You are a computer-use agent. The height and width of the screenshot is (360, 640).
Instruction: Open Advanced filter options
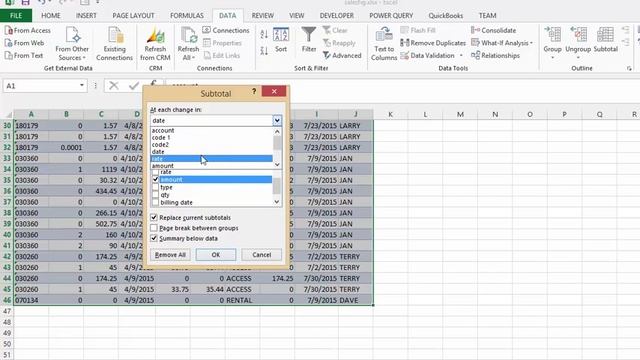(342, 56)
